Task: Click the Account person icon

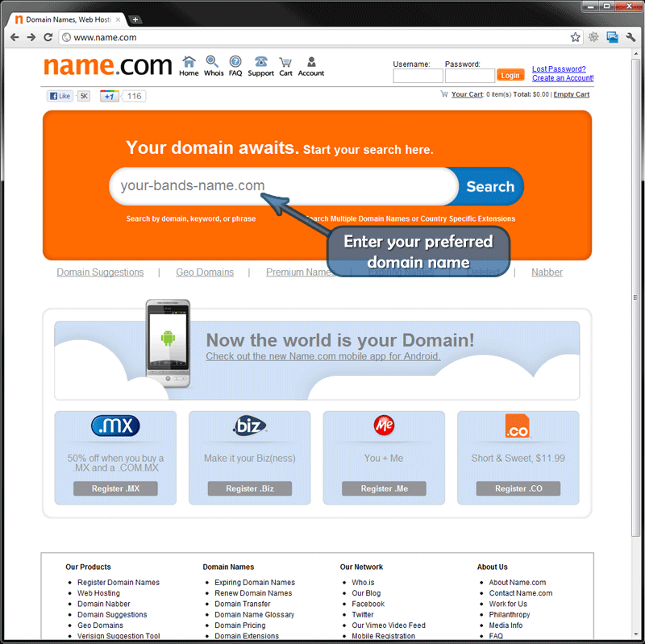Action: (311, 62)
